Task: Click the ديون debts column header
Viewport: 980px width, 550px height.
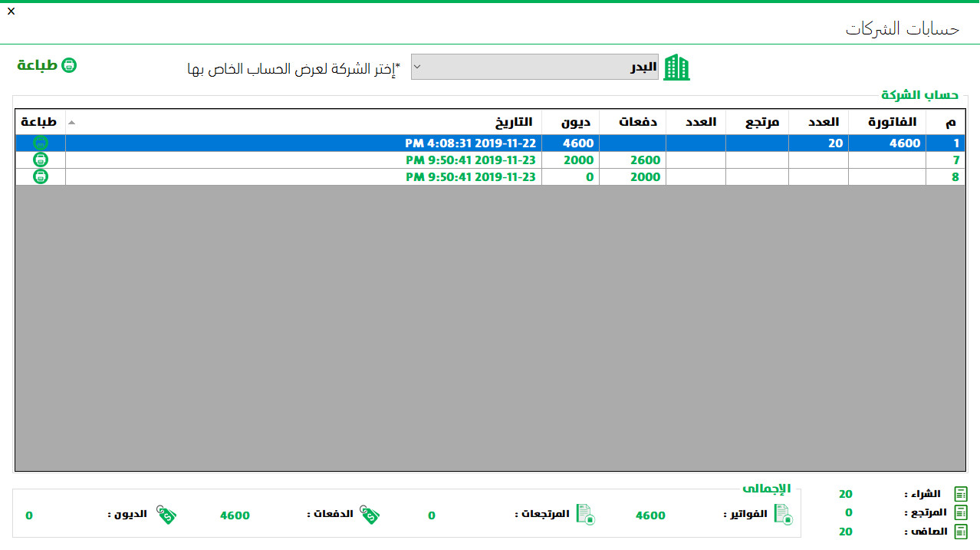Action: click(571, 122)
